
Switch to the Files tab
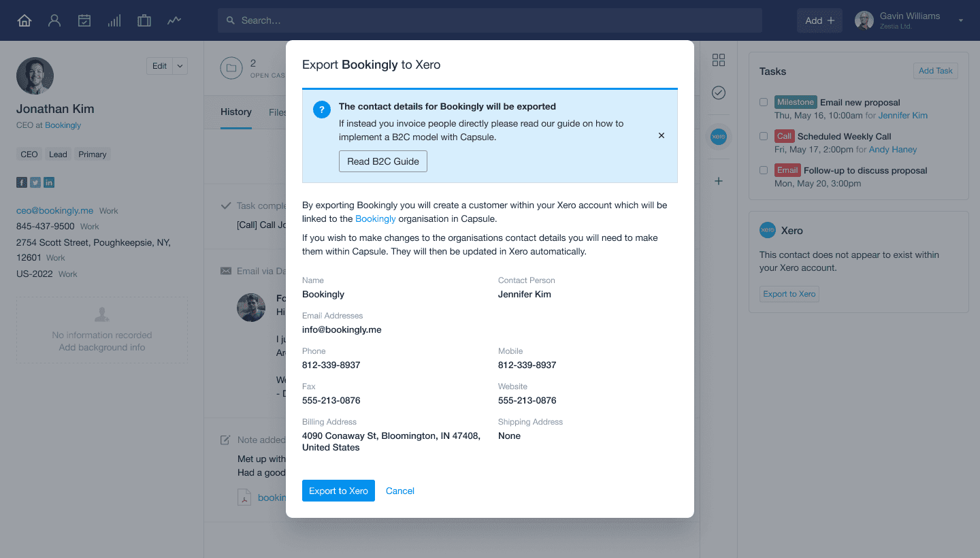[277, 112]
